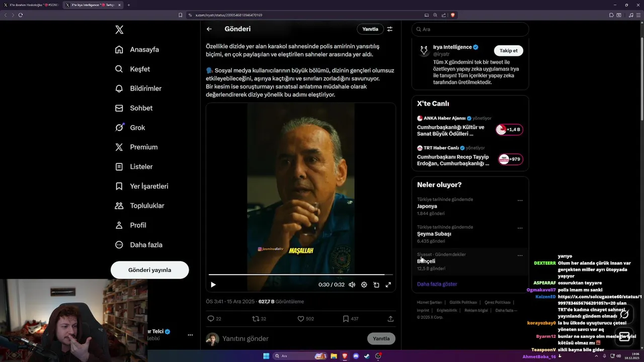Bookmark the post with 437 bookmarks
Screen dimensions: 644x362
351,319
